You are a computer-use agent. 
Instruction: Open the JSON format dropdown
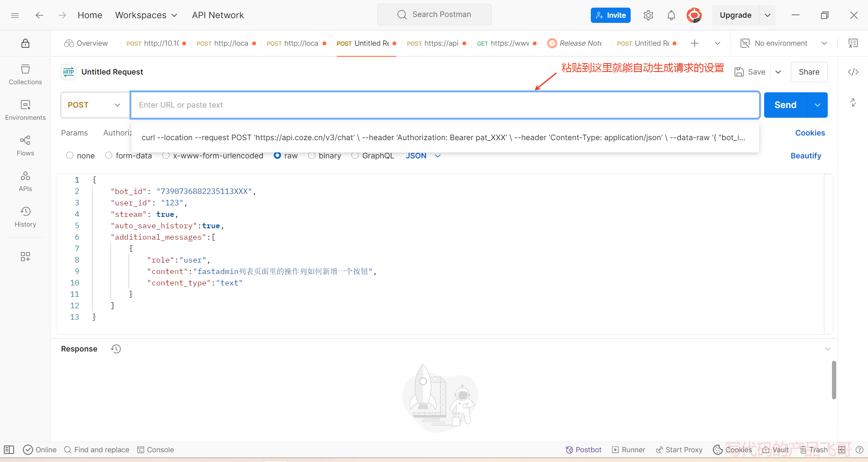click(423, 156)
